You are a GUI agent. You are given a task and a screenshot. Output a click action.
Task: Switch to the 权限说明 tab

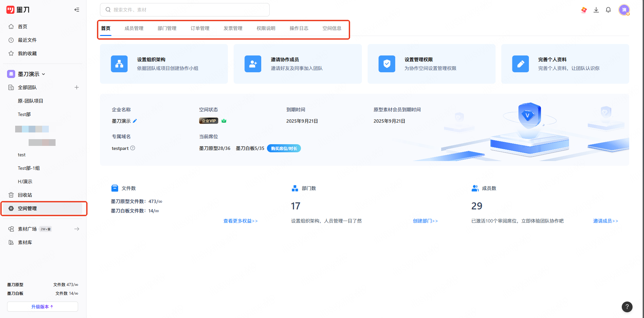pyautogui.click(x=266, y=28)
